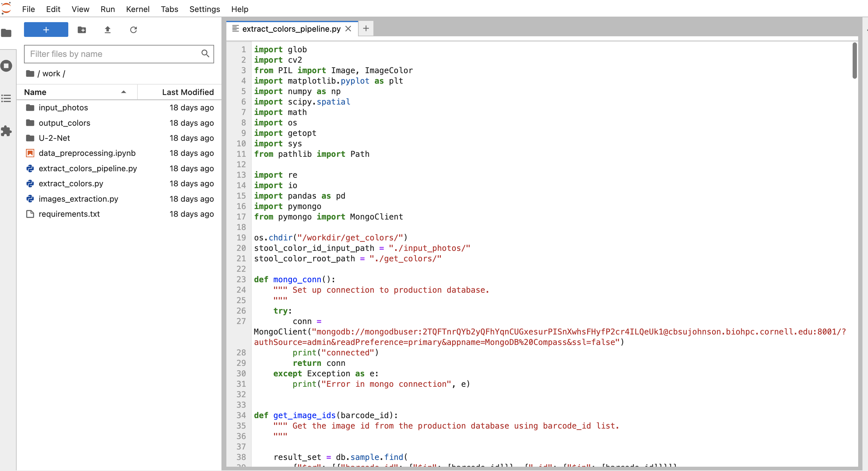Open the output_colors folder

tap(119, 123)
